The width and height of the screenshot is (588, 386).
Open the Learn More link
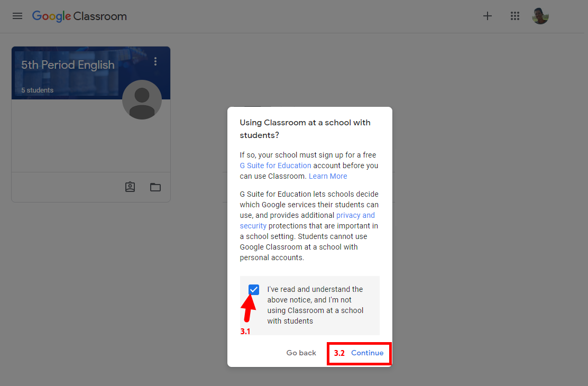[328, 176]
